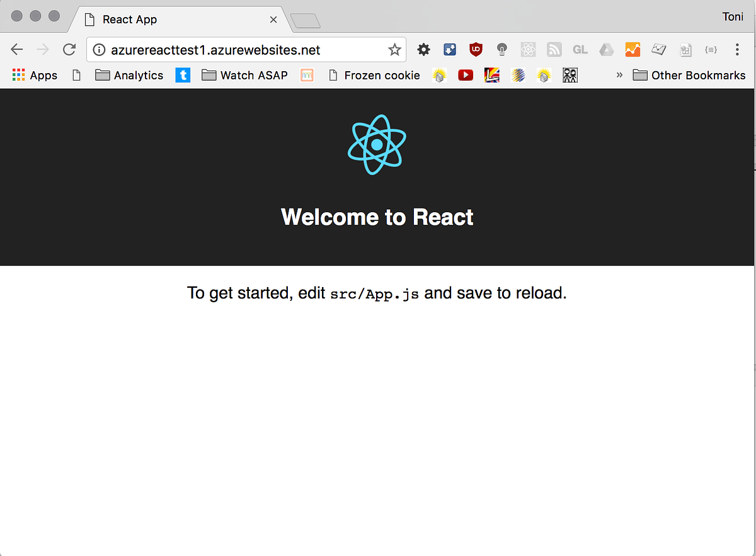Open the YouTube bookmark icon
Screen dimensions: 756x556
click(466, 75)
